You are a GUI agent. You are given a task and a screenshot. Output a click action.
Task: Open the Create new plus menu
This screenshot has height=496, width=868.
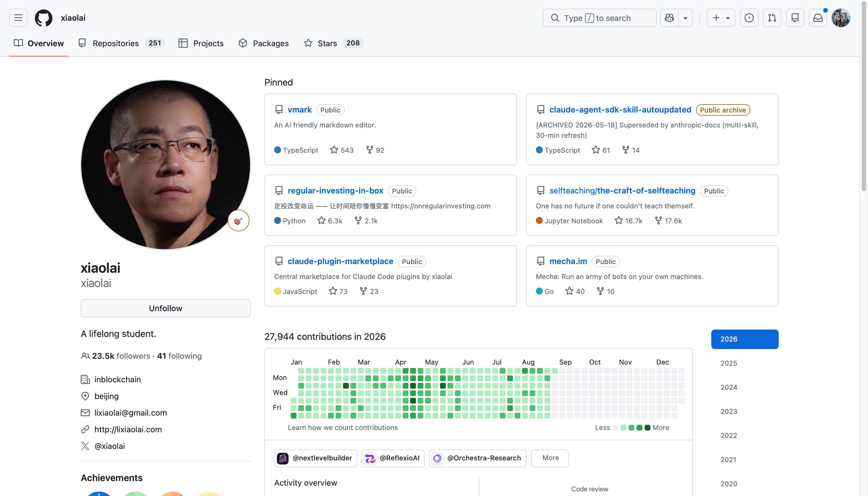coord(721,18)
